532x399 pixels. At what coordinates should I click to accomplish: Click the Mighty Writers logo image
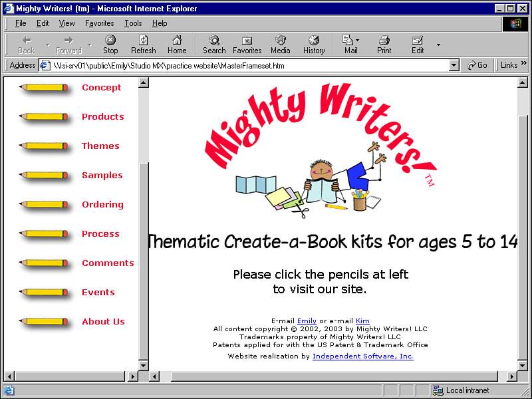point(321,151)
